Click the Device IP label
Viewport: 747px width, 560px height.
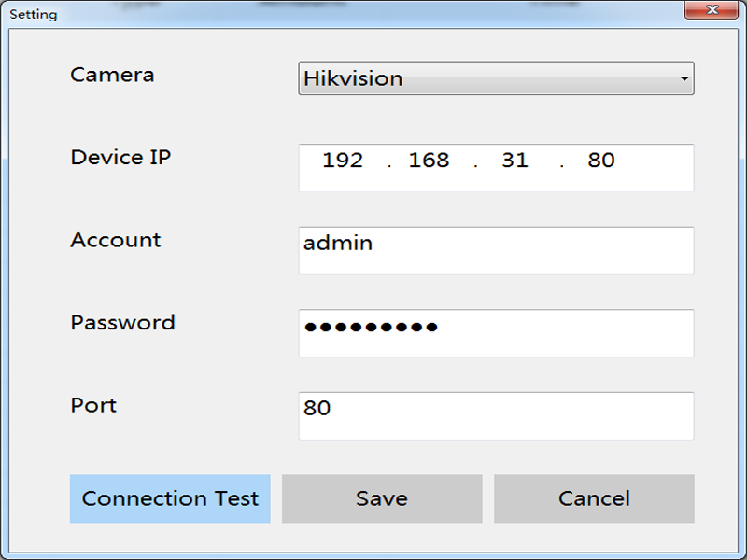(120, 157)
